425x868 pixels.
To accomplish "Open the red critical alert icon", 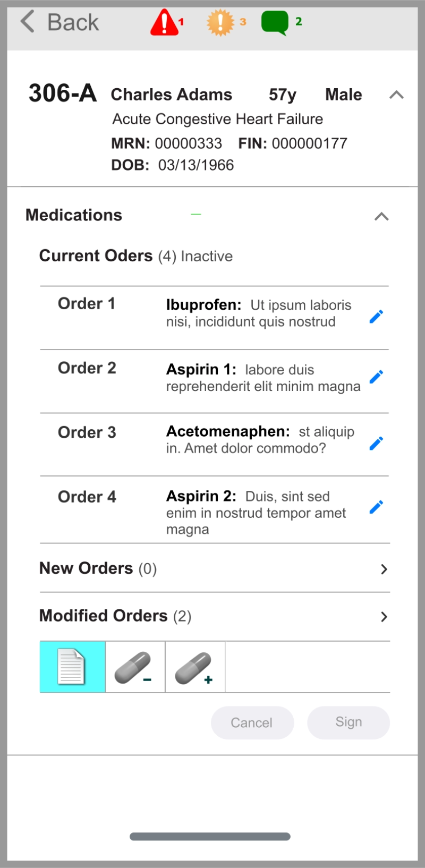I will pyautogui.click(x=164, y=22).
